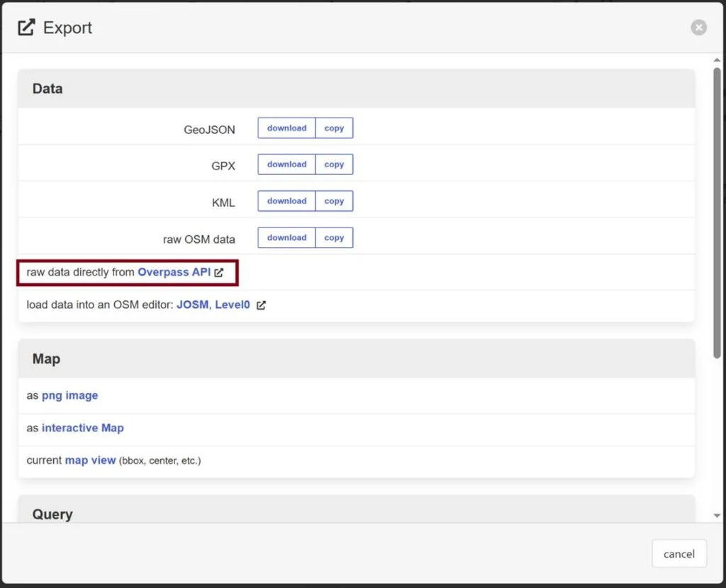Download data as KML

click(x=286, y=201)
